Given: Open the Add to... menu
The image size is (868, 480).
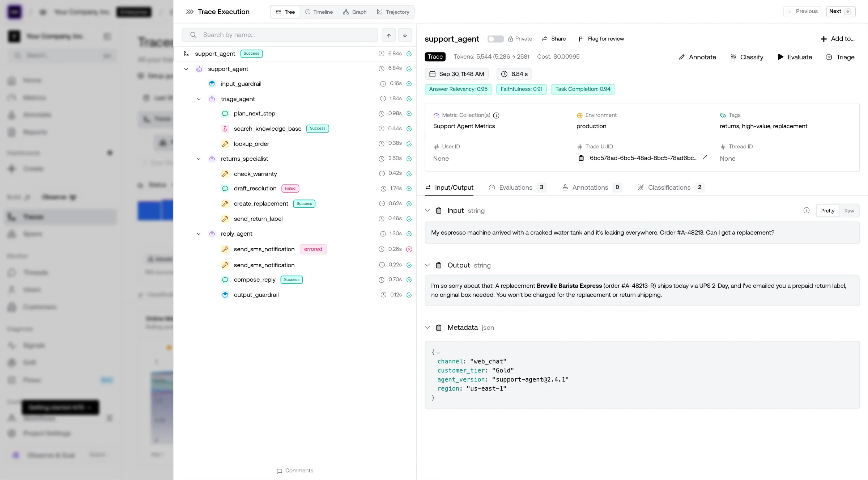Looking at the screenshot, I should pos(838,39).
